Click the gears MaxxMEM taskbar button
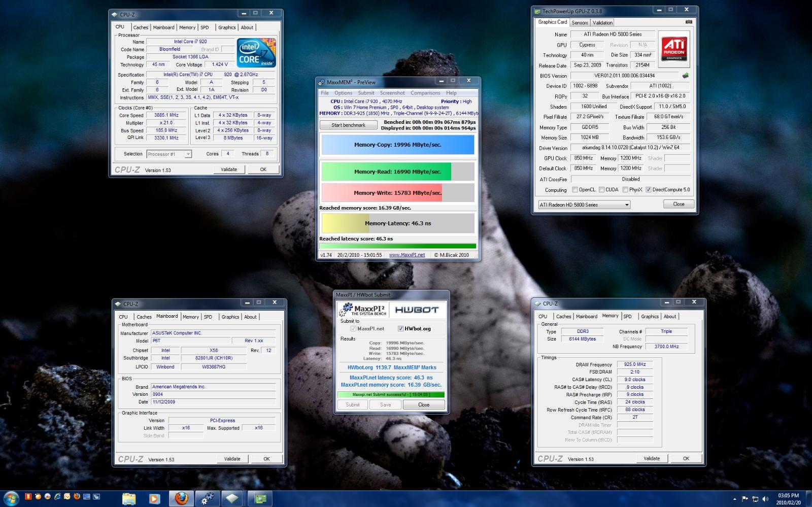812x507 pixels. click(x=207, y=498)
